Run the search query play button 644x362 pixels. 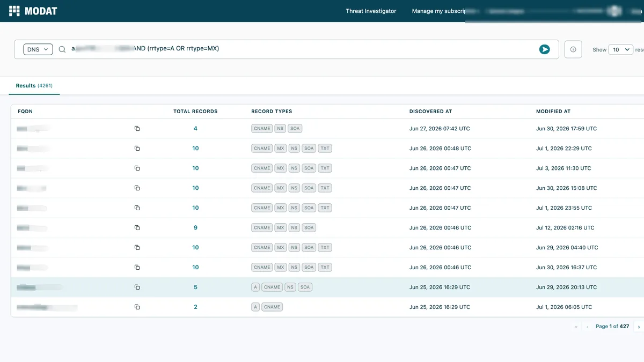pos(544,49)
